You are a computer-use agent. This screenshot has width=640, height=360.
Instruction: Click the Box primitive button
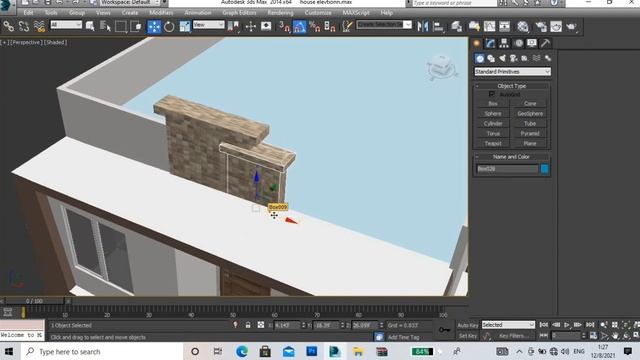click(x=493, y=104)
